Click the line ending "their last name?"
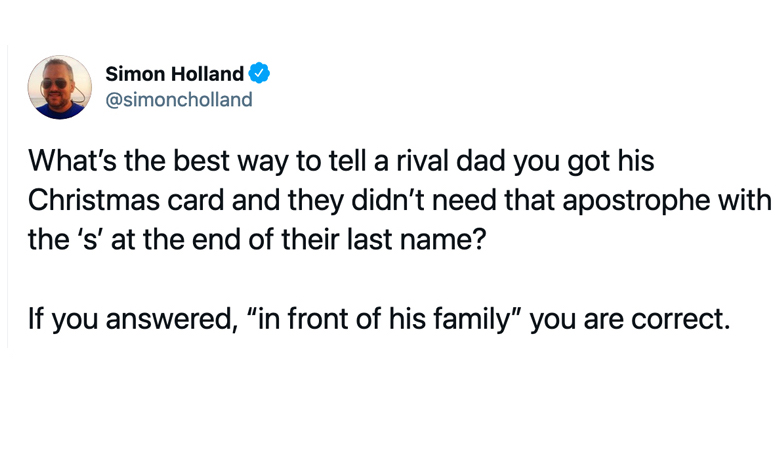This screenshot has width=782, height=472. [x=255, y=241]
